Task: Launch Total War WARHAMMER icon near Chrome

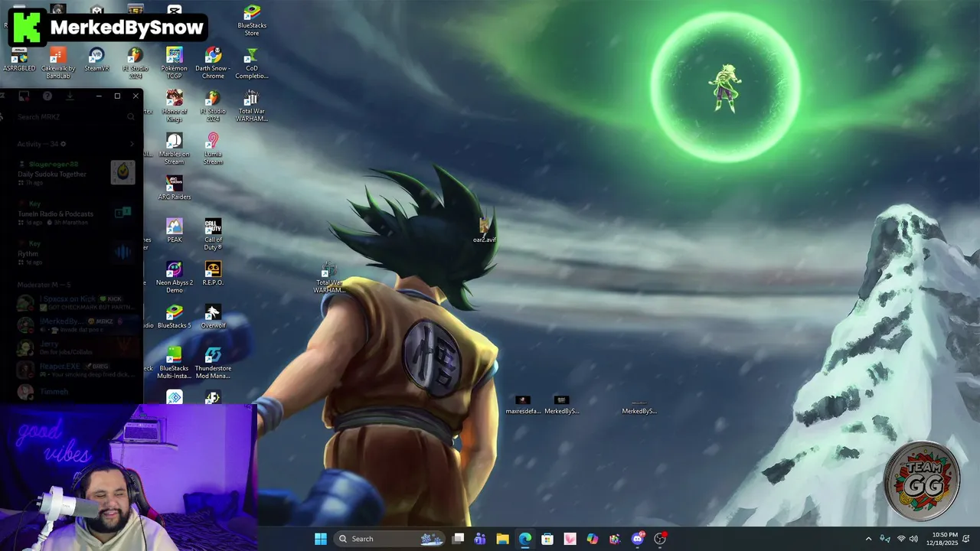Action: coord(252,106)
